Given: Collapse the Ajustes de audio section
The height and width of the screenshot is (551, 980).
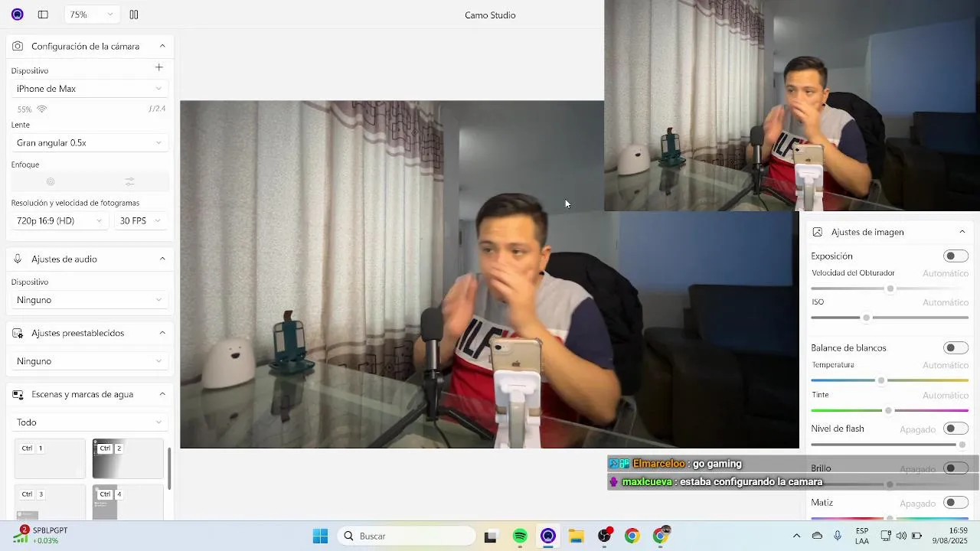Looking at the screenshot, I should pyautogui.click(x=162, y=259).
